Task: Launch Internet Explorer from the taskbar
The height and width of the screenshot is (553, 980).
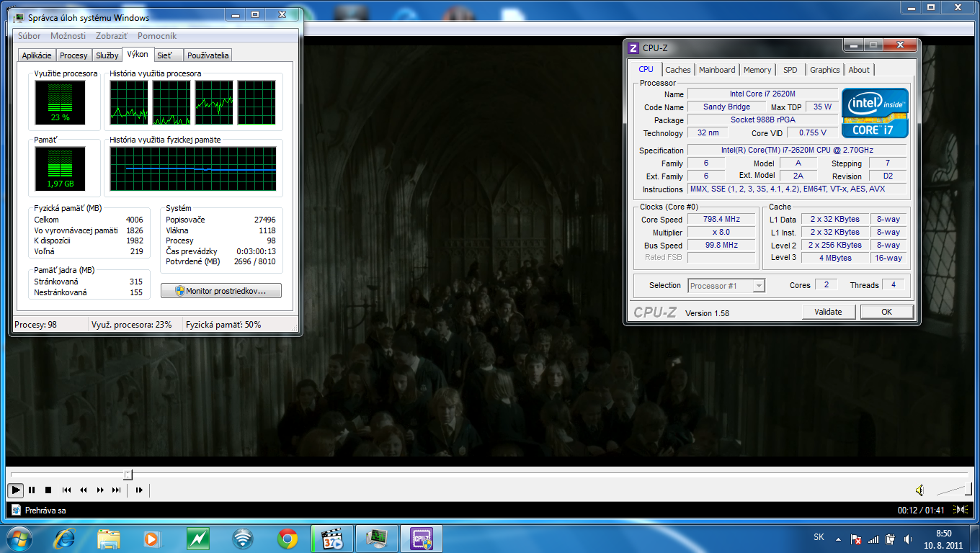Action: (x=64, y=539)
